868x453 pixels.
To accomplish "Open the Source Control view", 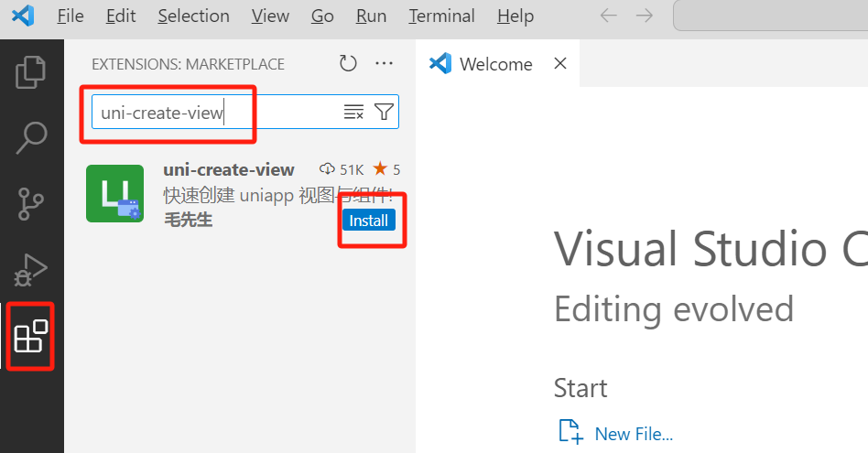I will 31,203.
